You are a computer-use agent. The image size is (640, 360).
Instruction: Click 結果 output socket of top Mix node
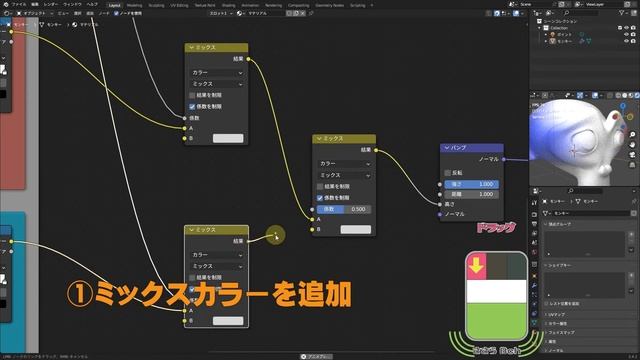coord(248,59)
